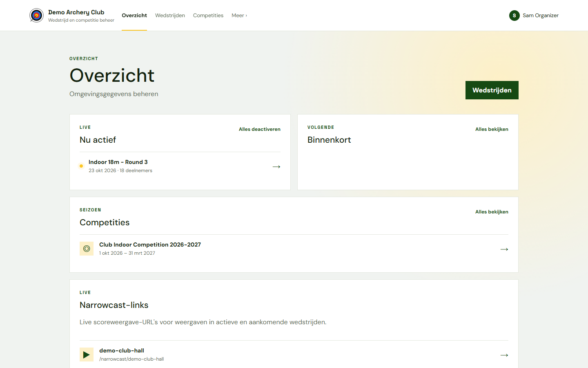Click the arrow on the demo-club-hall row
The height and width of the screenshot is (368, 588).
tap(504, 355)
